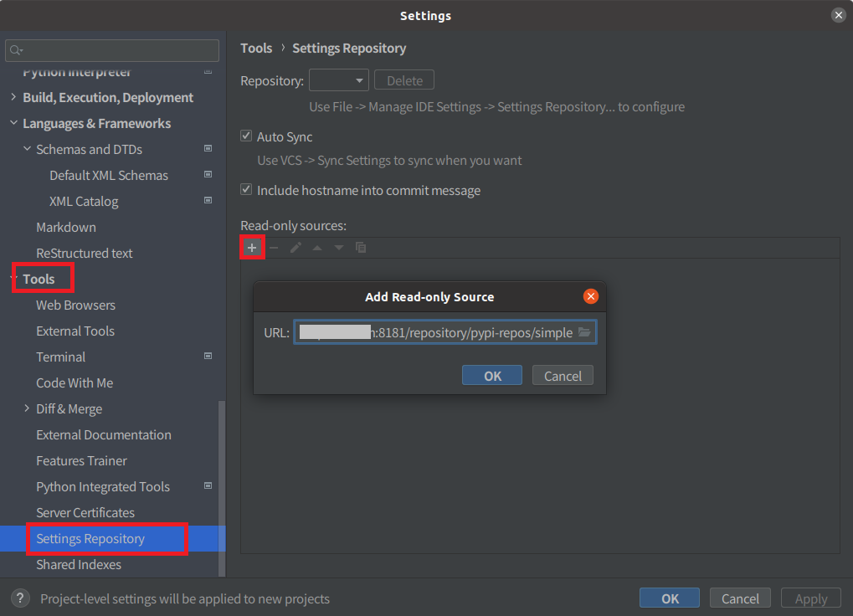This screenshot has height=616, width=853.
Task: Open the Repository dropdown
Action: 339,80
